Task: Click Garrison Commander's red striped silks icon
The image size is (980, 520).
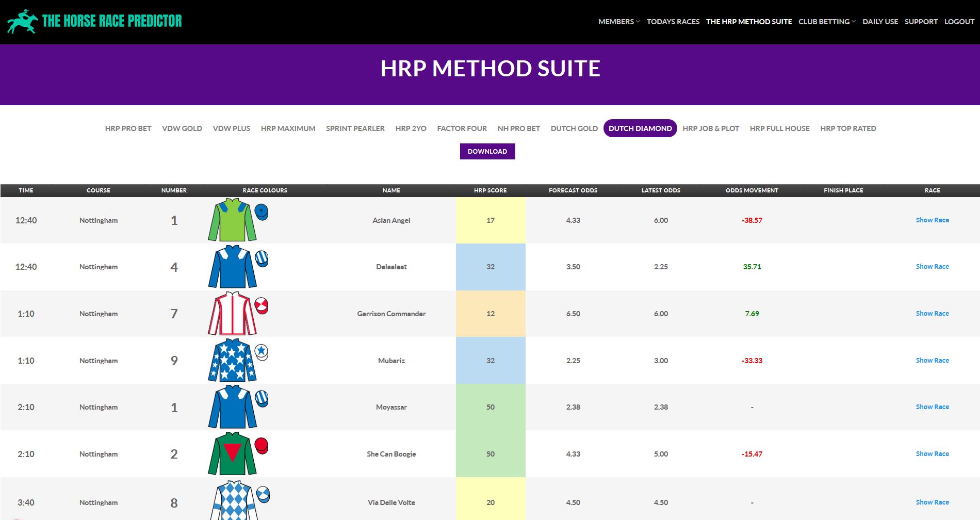Action: point(238,313)
